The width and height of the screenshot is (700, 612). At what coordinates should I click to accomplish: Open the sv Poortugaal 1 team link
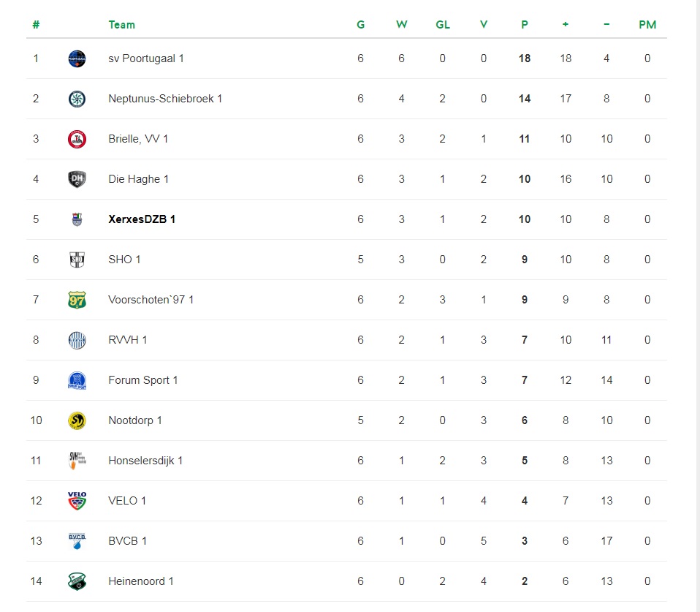[146, 58]
